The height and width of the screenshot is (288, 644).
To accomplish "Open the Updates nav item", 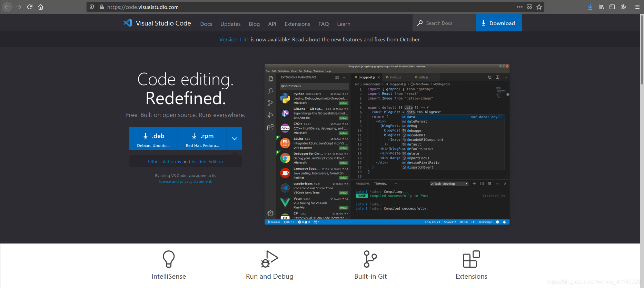I will click(x=230, y=24).
